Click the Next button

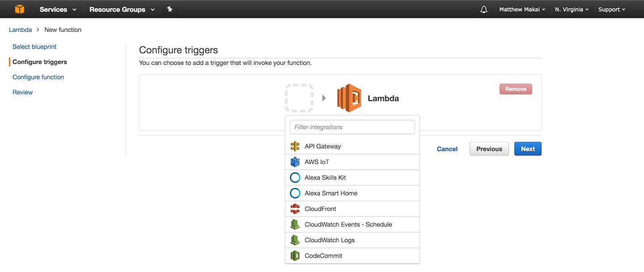tap(528, 149)
